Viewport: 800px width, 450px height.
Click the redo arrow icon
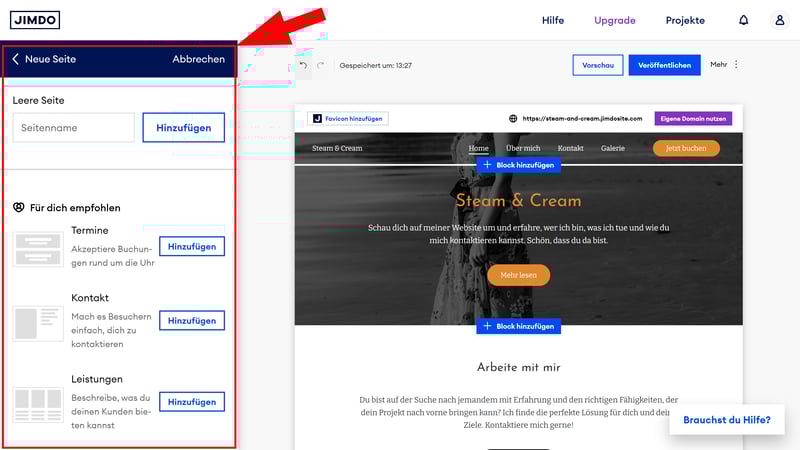320,65
